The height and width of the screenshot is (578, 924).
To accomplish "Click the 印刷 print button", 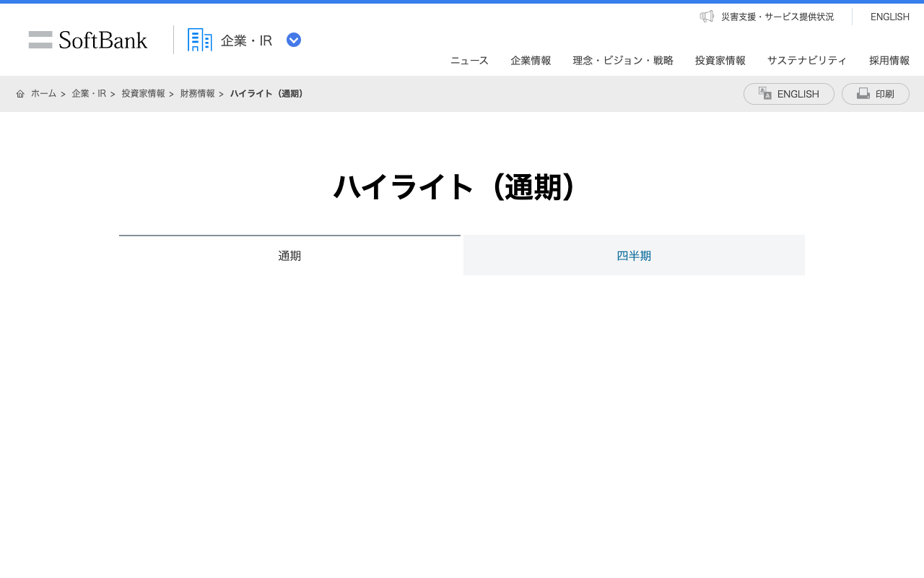I will coord(876,94).
